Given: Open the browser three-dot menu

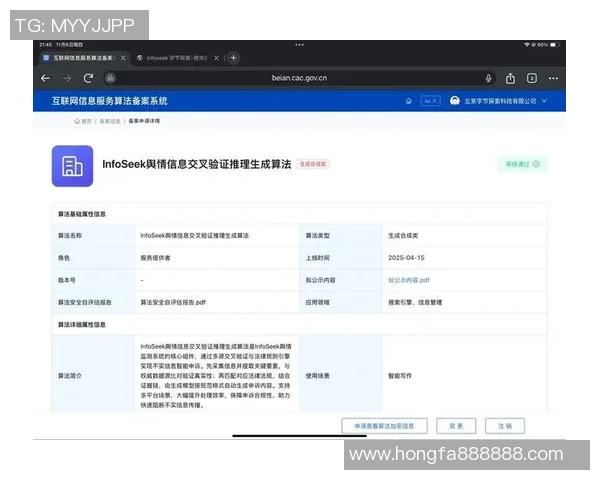Looking at the screenshot, I should coord(553,78).
